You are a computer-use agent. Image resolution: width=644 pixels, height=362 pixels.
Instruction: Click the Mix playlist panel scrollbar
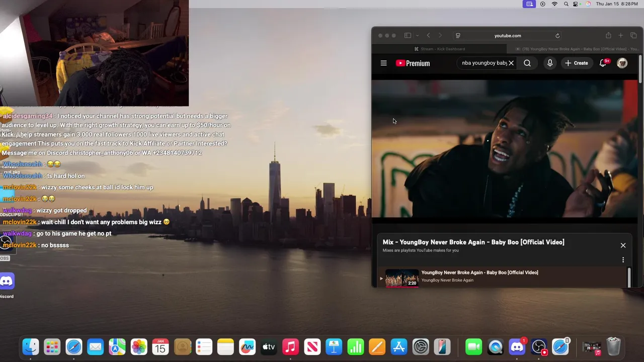629,278
